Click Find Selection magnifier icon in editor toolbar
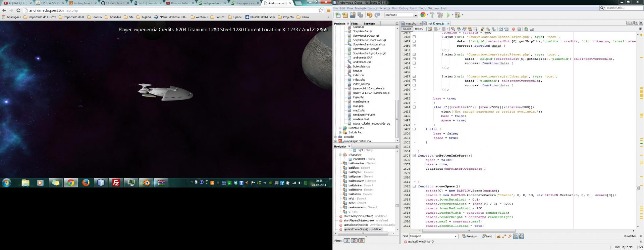Image resolution: width=644 pixels, height=250 pixels. coord(453,29)
